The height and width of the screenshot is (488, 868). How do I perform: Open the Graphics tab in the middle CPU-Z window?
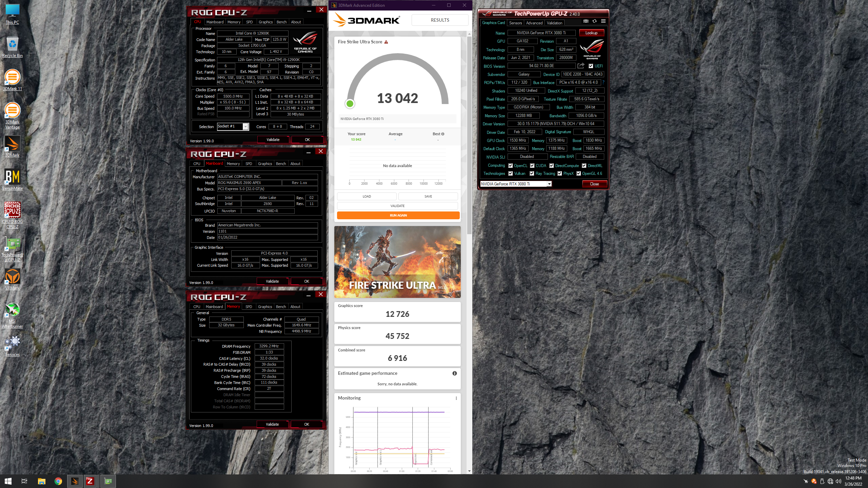tap(265, 164)
